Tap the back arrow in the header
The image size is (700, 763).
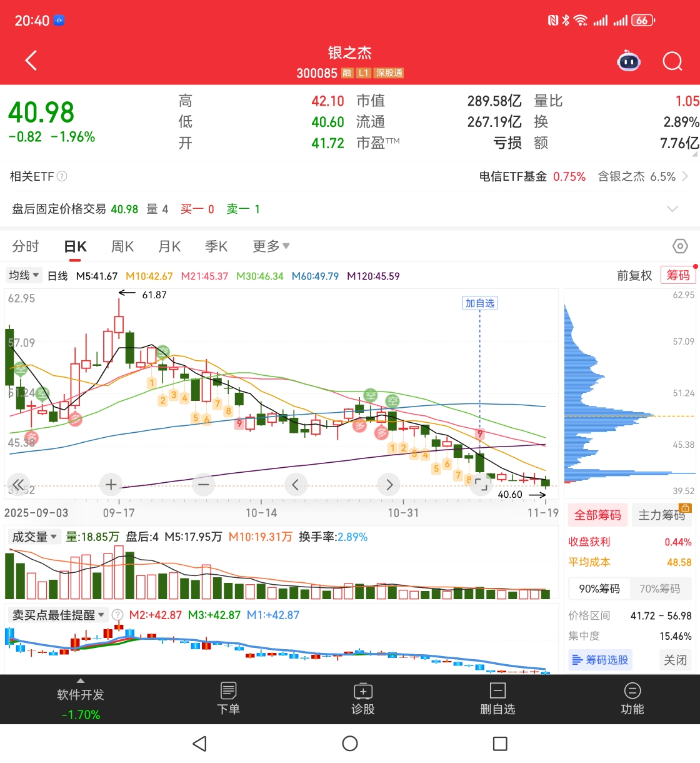(31, 61)
